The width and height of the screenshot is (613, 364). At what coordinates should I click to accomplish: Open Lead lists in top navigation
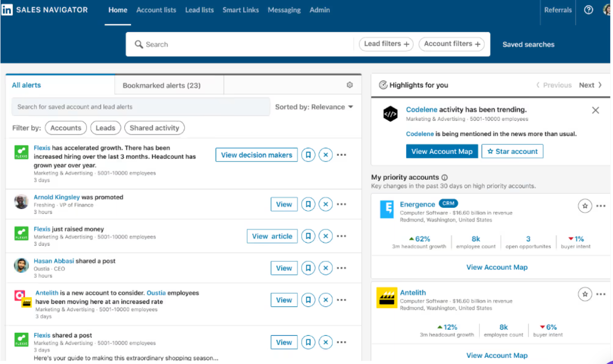click(x=199, y=10)
